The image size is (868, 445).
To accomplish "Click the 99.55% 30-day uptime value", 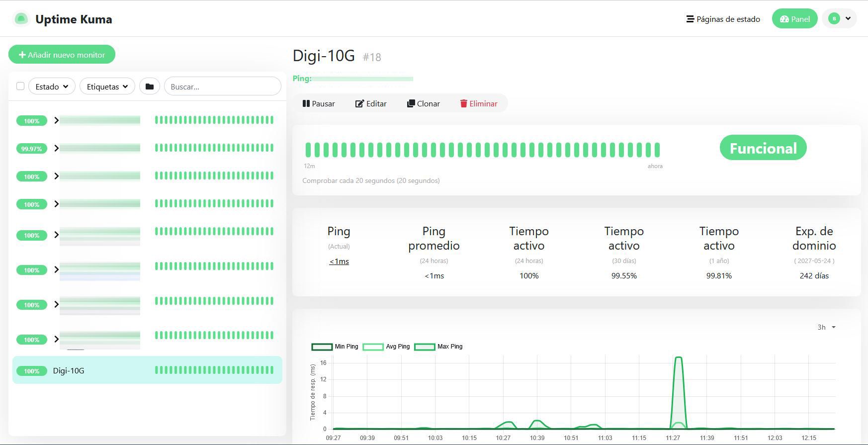I will coord(624,275).
